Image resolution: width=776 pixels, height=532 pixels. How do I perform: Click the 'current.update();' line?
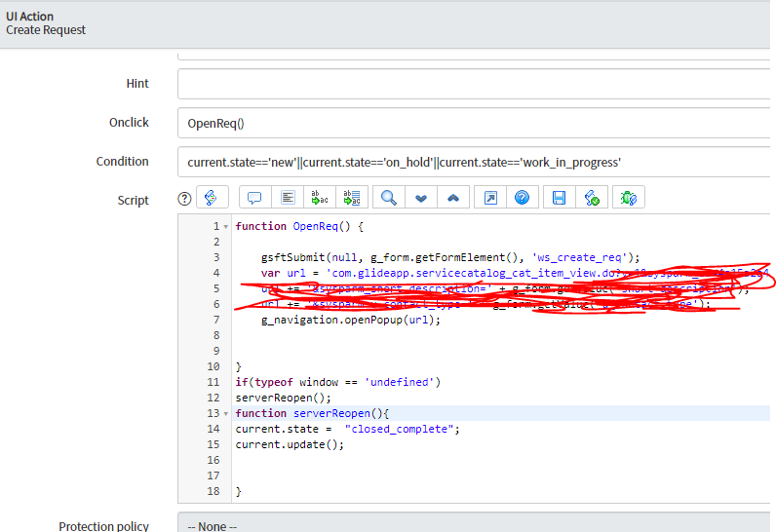[290, 444]
